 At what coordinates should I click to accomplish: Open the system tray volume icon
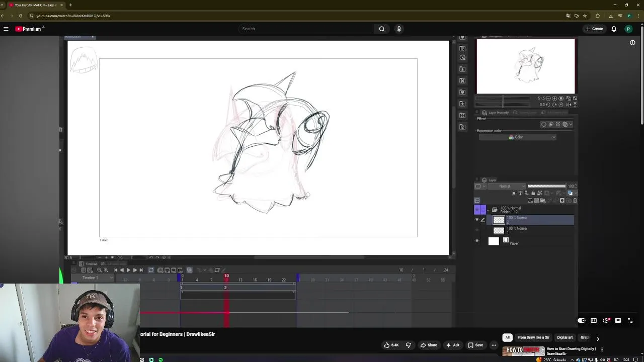click(x=602, y=359)
